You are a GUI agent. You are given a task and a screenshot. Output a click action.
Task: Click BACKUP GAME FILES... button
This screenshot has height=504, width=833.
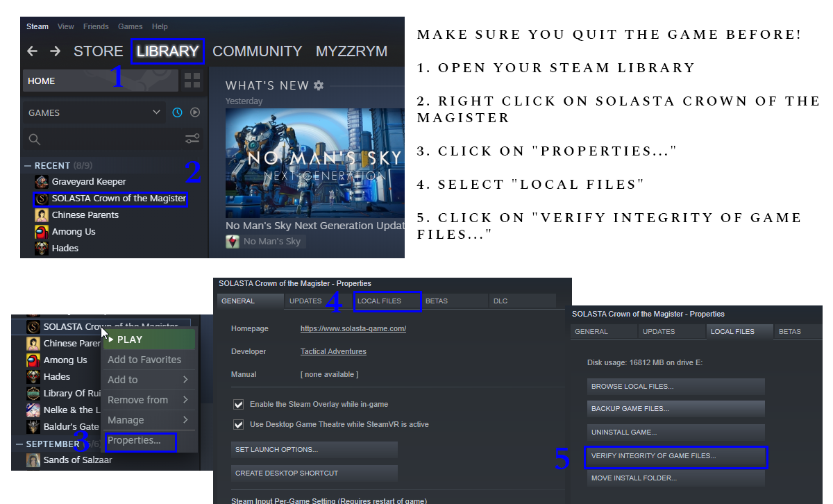click(x=676, y=409)
